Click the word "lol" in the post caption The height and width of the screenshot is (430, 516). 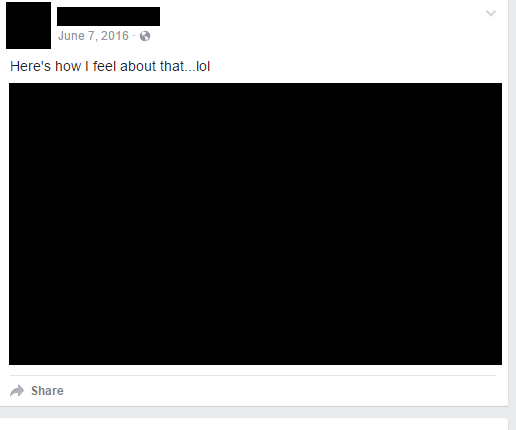[203, 66]
